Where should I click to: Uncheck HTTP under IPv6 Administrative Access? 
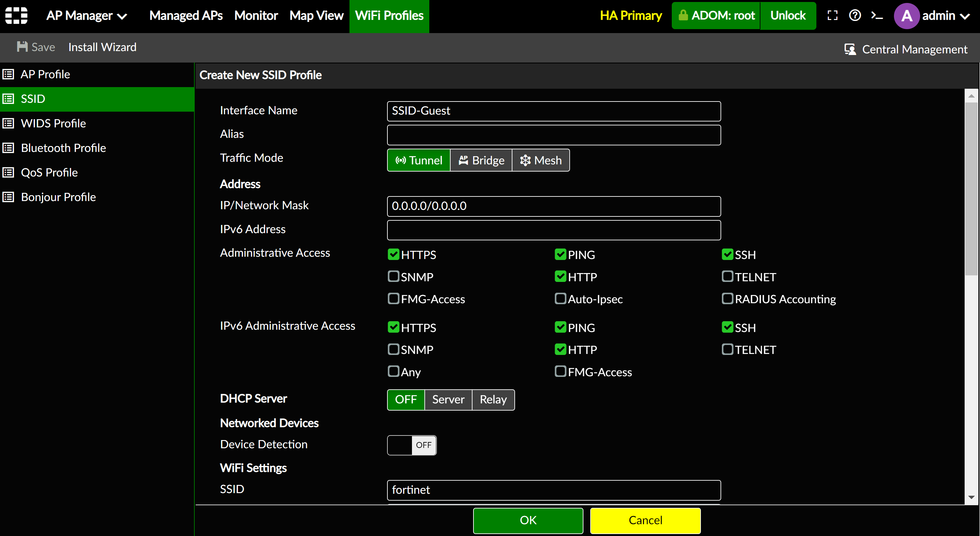tap(561, 349)
